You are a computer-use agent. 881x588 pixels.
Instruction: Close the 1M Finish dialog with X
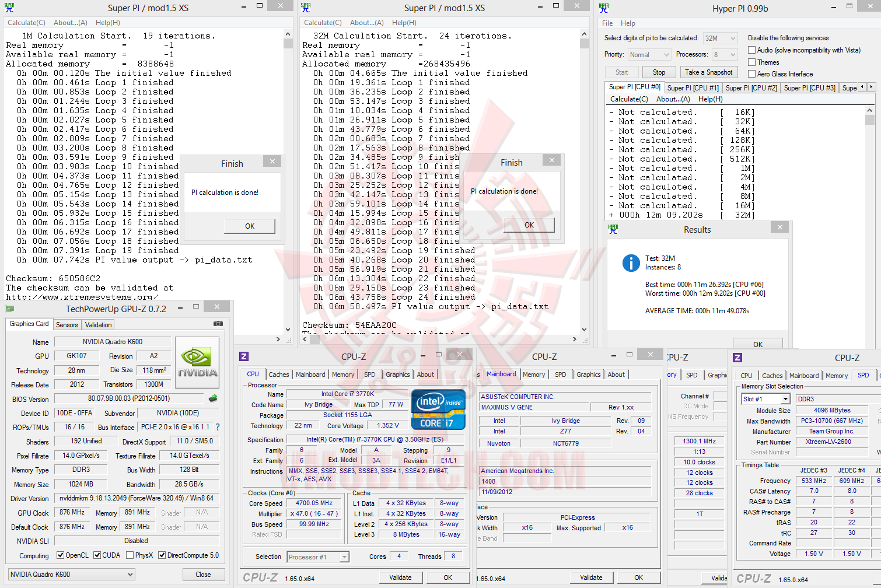(x=272, y=161)
